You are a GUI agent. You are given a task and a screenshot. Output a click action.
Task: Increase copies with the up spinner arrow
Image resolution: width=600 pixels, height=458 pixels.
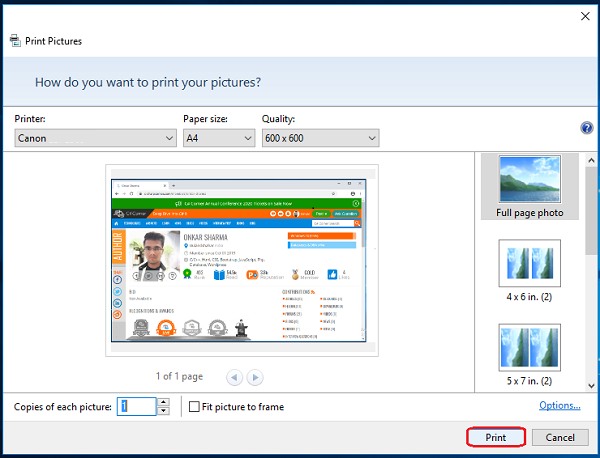[163, 402]
